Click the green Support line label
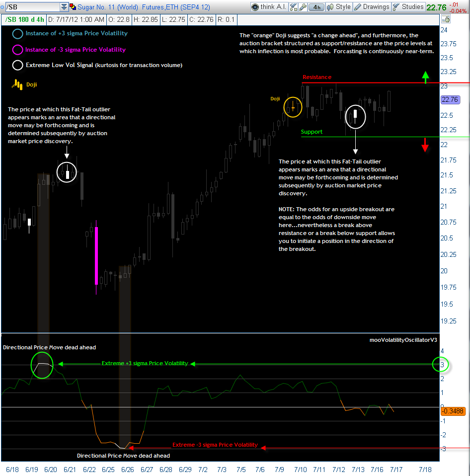Screen dimensions: 470x476 coord(312,132)
